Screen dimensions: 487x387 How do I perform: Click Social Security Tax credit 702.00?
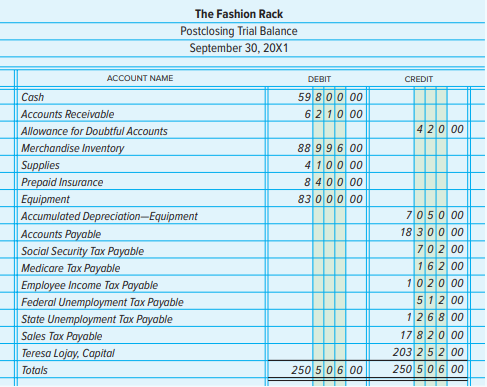(440, 249)
